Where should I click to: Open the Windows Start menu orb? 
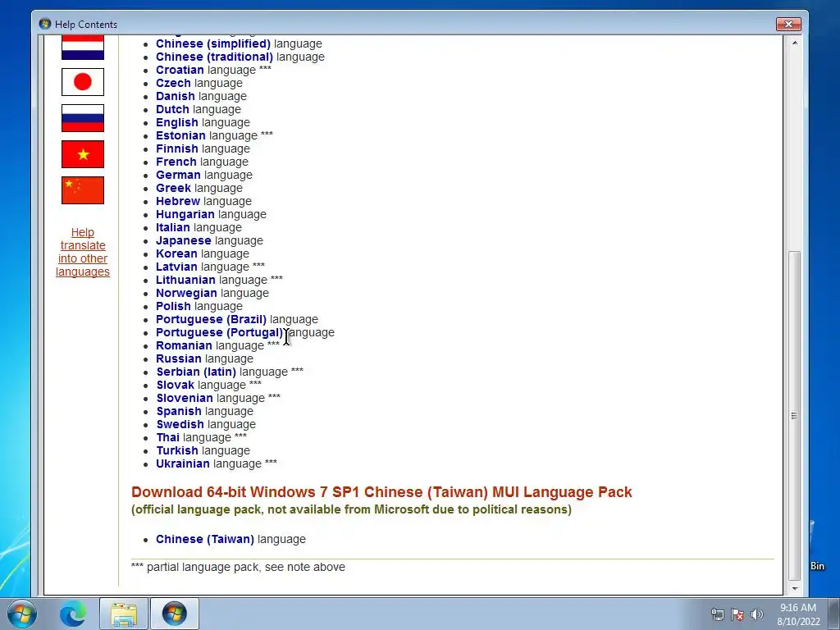coord(21,614)
